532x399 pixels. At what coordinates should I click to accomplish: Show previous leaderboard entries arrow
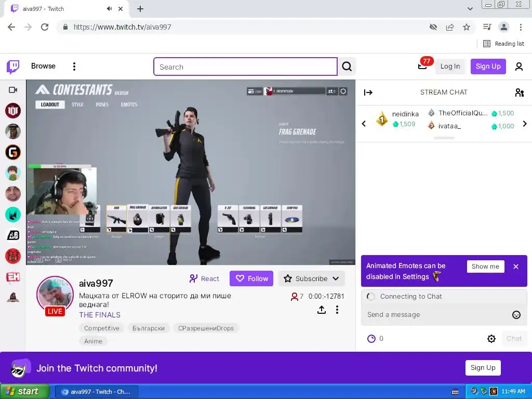[364, 124]
